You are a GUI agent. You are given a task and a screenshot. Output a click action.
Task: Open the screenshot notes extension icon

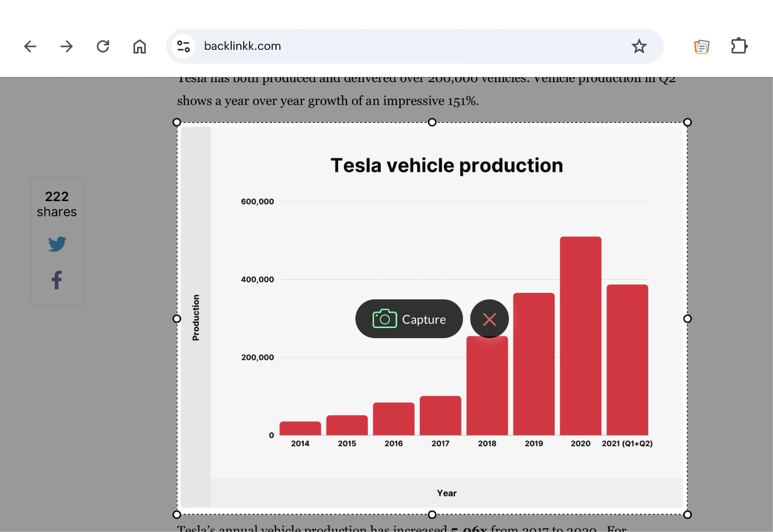(702, 46)
